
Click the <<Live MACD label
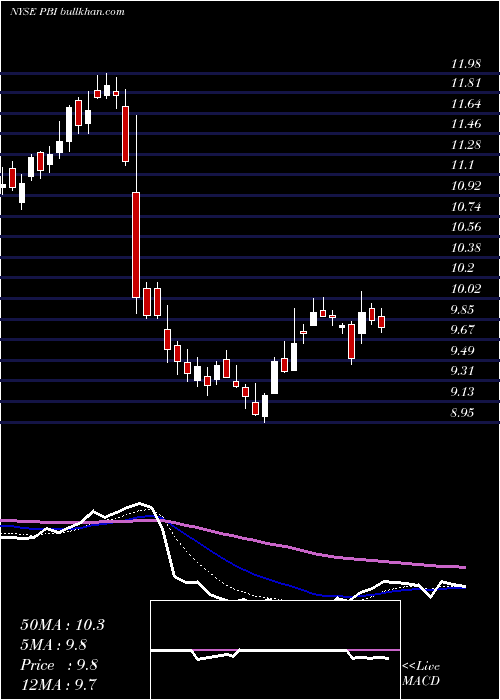421,674
